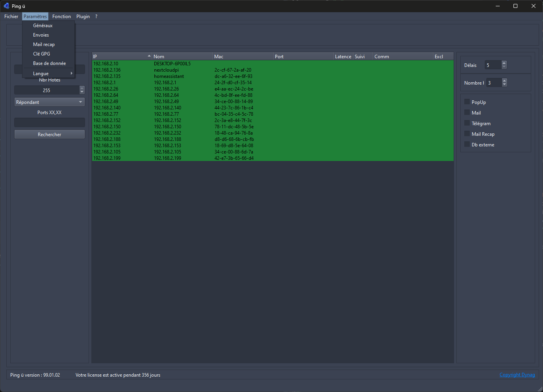Select Clé GPG menu entry
543x392 pixels.
coord(48,54)
